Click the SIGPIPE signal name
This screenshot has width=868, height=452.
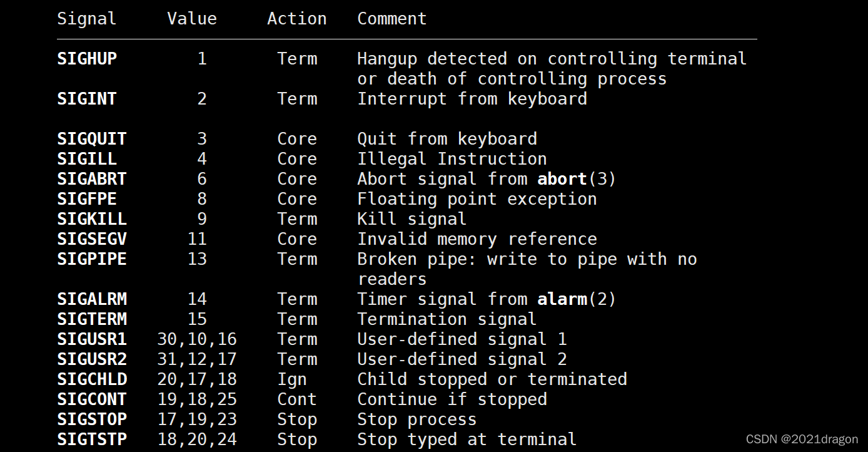92,259
